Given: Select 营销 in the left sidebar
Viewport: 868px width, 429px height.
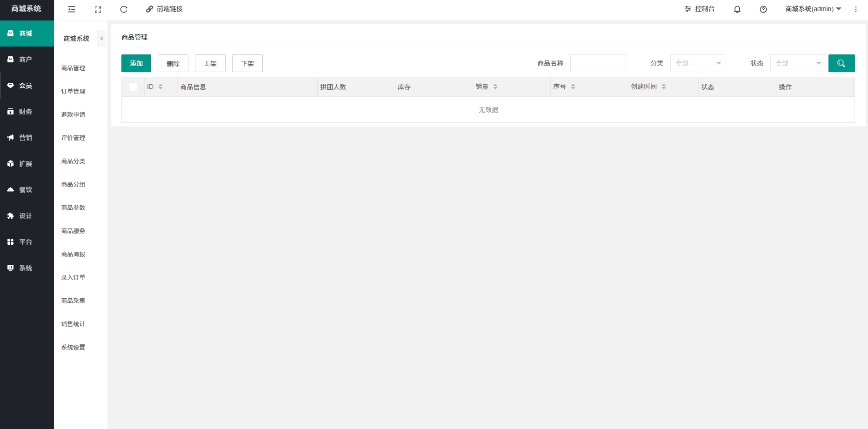Looking at the screenshot, I should click(x=27, y=138).
